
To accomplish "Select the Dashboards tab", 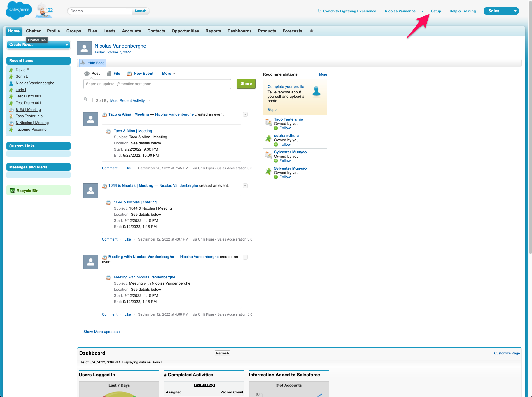I will click(x=239, y=31).
